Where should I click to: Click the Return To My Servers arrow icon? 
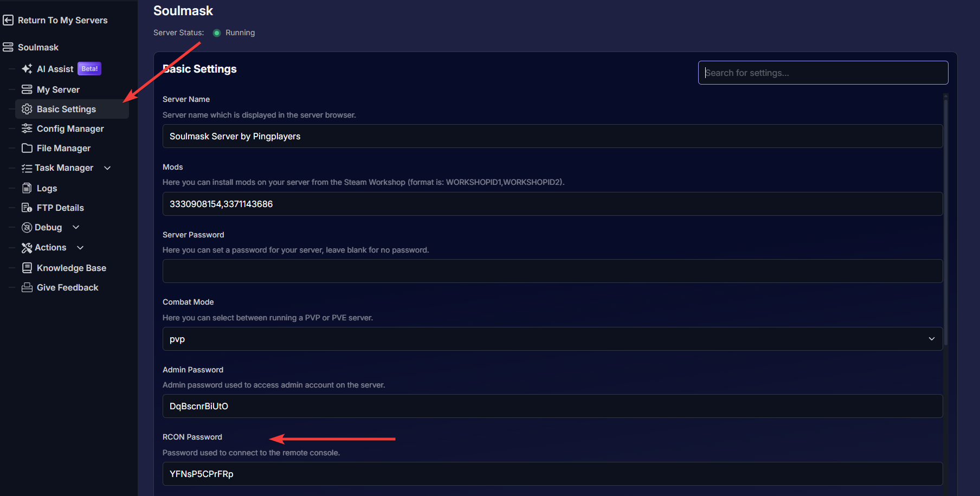pos(8,20)
